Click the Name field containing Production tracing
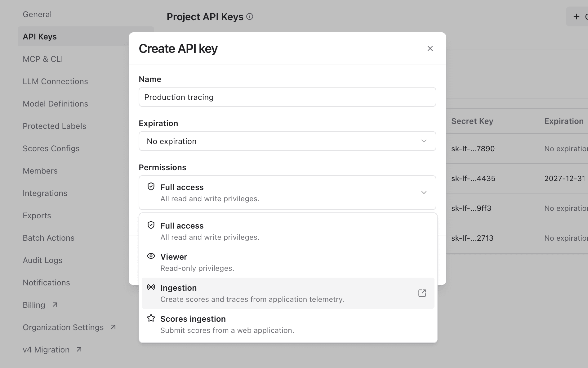The width and height of the screenshot is (588, 368). (287, 97)
